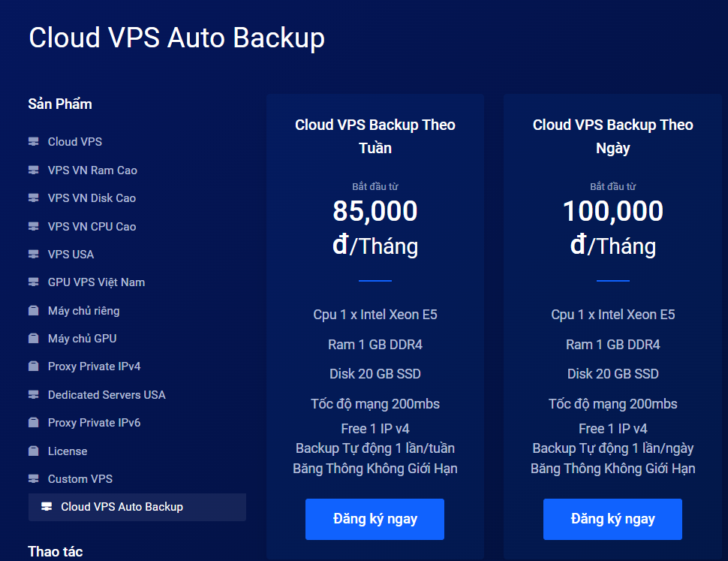Click the server icon beside Cloud VPS

click(34, 142)
